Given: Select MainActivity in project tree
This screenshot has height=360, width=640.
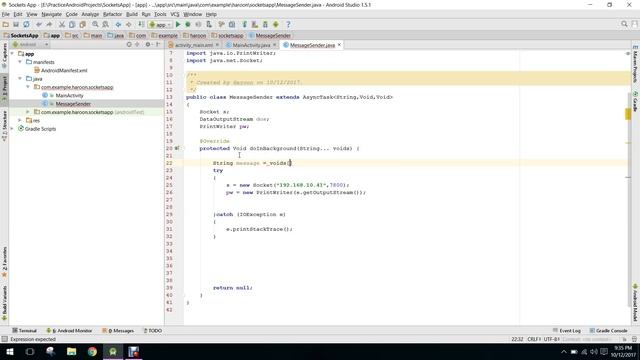Looking at the screenshot, I should tap(69, 95).
